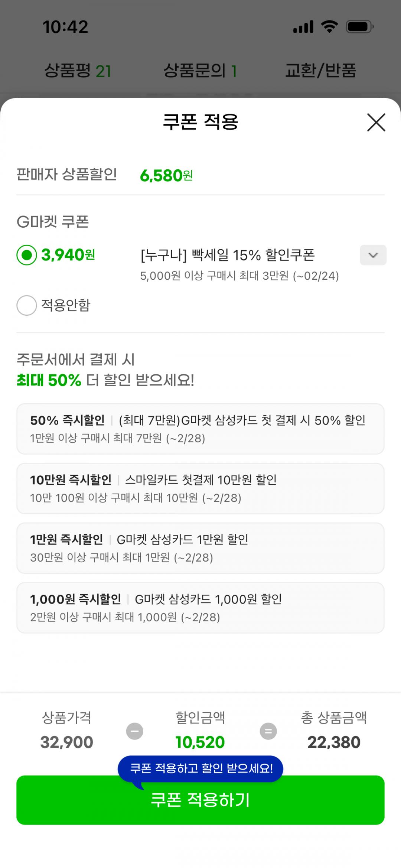Tap the battery status icon

point(359,27)
